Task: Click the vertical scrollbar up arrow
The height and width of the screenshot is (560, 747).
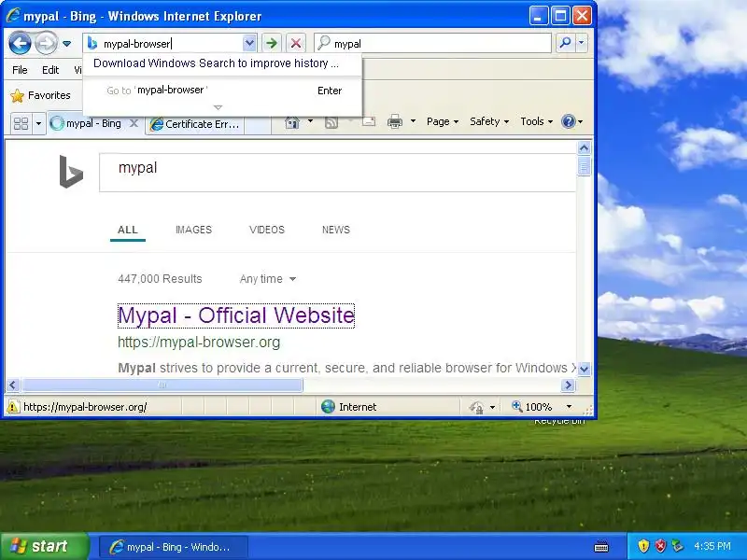Action: coord(585,148)
